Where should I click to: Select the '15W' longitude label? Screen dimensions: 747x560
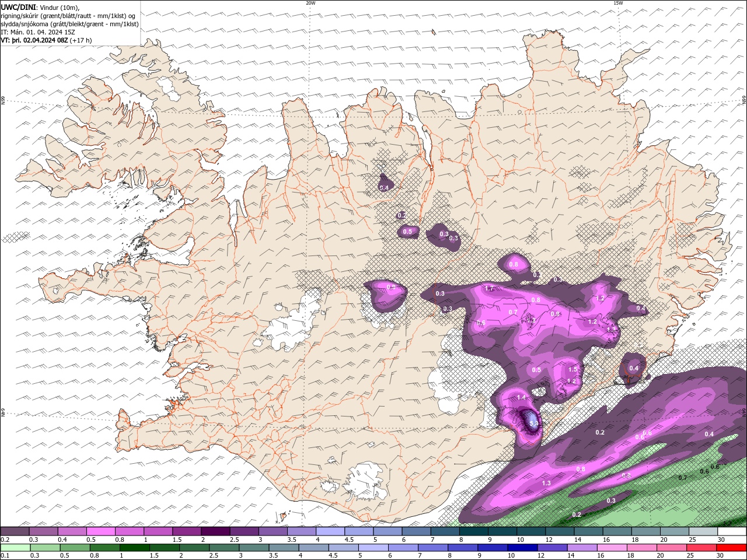coord(618,3)
